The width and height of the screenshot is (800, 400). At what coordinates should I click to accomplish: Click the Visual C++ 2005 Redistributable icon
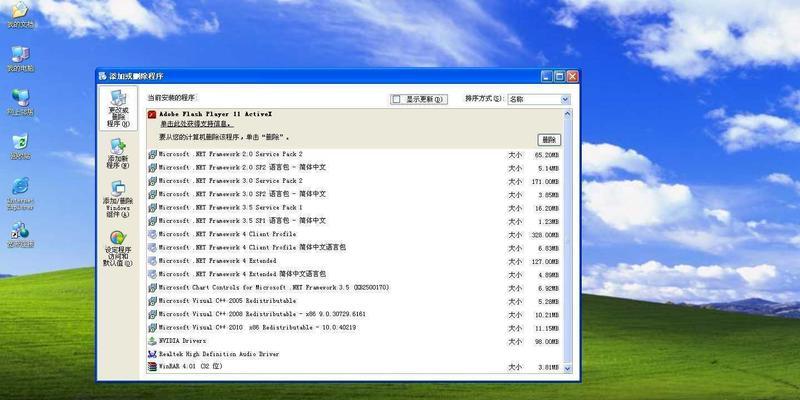[152, 301]
